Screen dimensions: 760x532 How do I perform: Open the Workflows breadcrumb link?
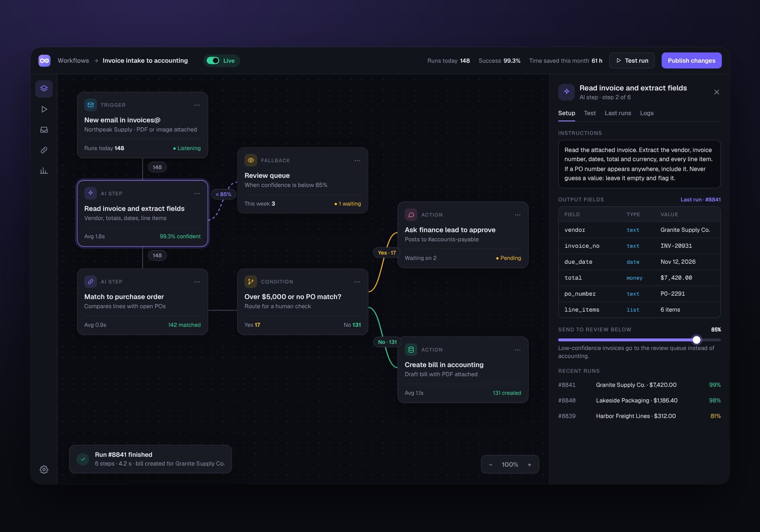point(73,61)
